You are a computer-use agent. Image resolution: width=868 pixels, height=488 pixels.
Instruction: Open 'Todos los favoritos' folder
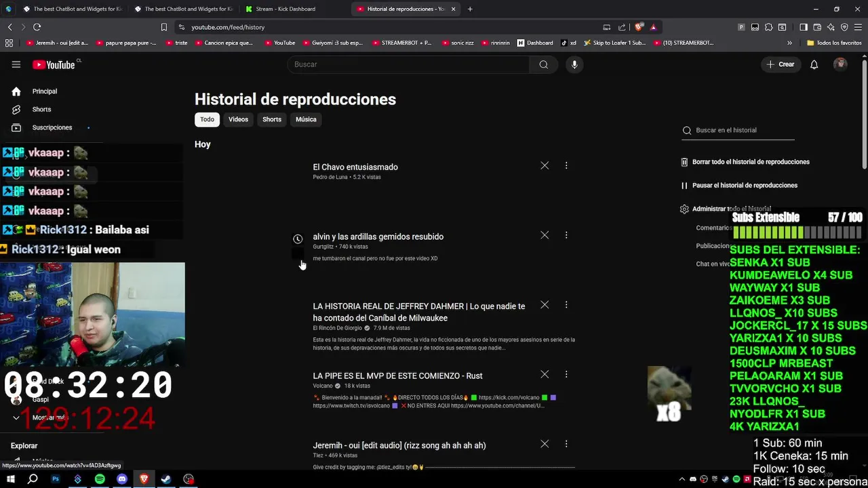[833, 43]
